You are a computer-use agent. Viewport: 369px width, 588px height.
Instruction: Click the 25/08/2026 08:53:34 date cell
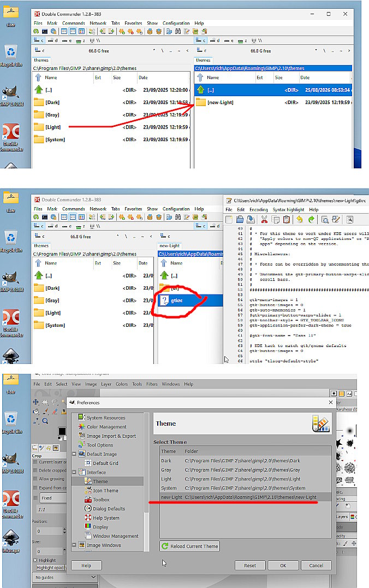(327, 90)
